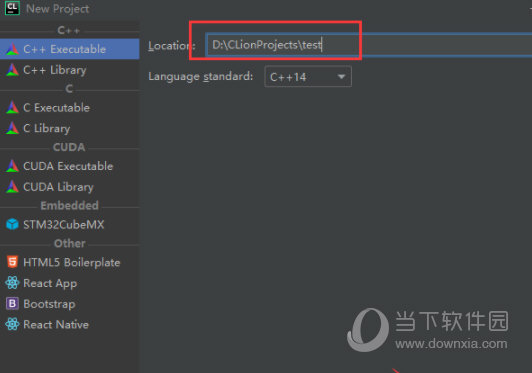Pick the STM32CubeMX embedded template
Viewport: 532px width, 373px height.
click(70, 224)
